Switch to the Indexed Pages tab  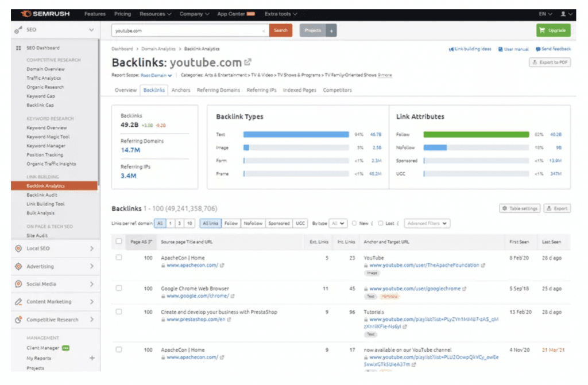point(300,90)
